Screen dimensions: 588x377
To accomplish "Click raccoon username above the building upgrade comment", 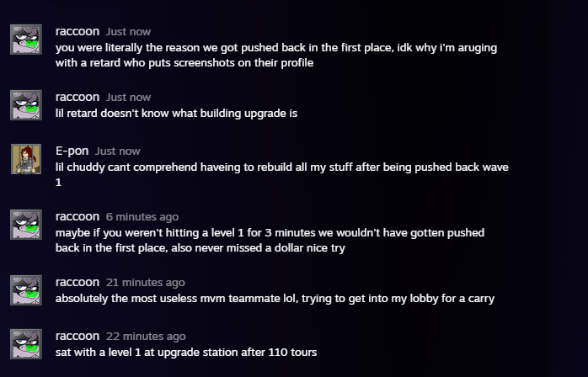I will pyautogui.click(x=77, y=97).
